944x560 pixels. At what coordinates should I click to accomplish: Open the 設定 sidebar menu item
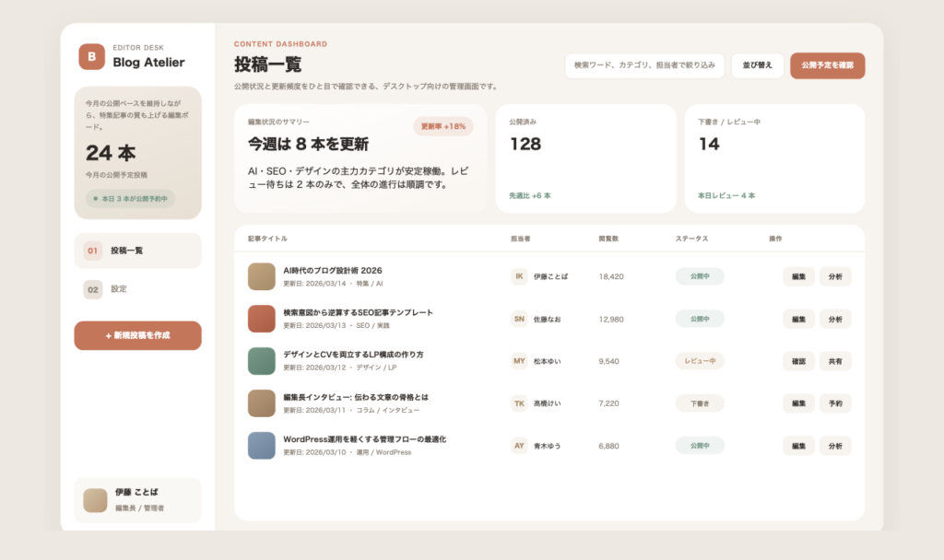coord(137,289)
